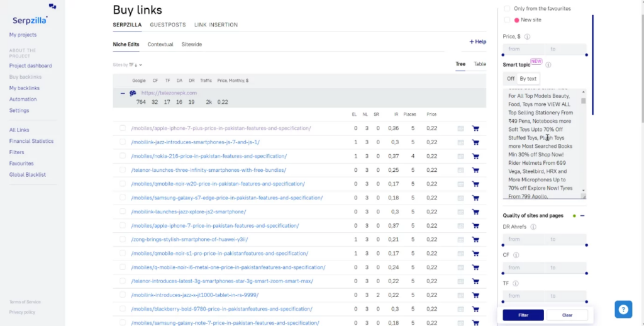Click the Serpzilla logo
The width and height of the screenshot is (644, 326).
pyautogui.click(x=30, y=20)
